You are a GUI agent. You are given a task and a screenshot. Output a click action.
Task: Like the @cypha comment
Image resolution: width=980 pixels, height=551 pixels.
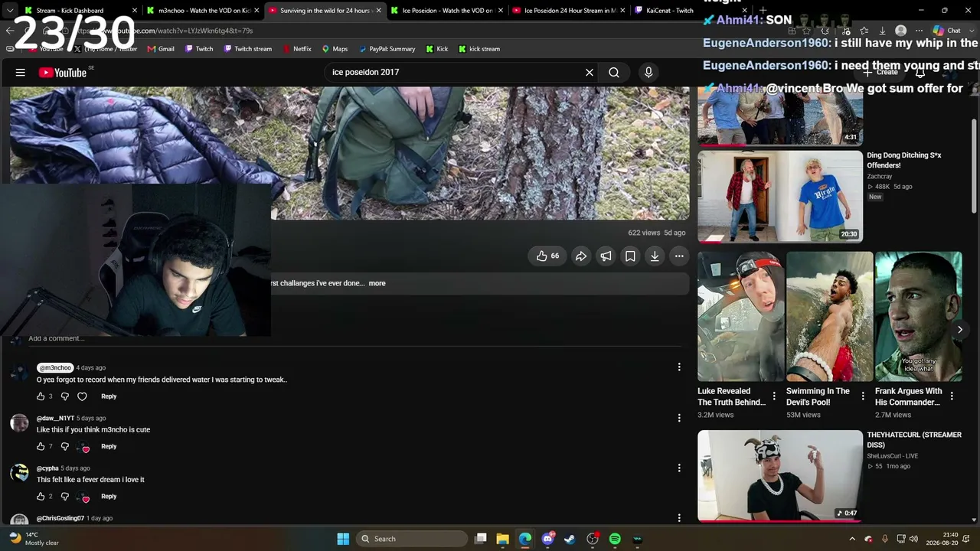41,497
